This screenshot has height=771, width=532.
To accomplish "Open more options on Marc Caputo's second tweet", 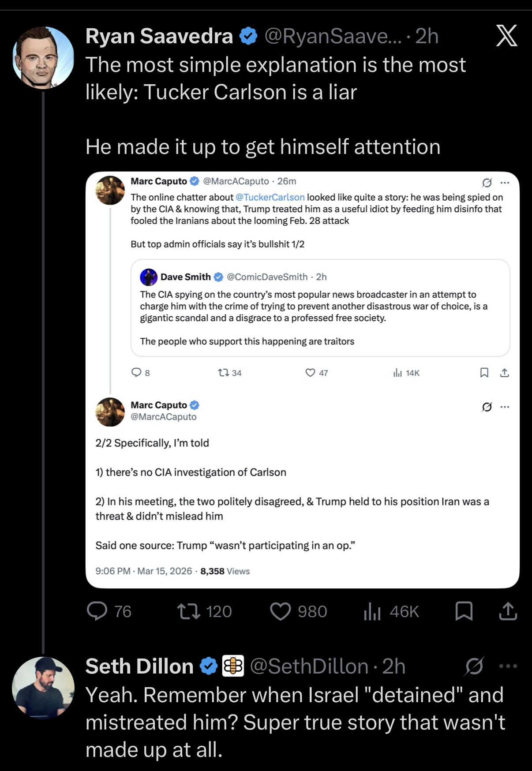I will pos(505,407).
